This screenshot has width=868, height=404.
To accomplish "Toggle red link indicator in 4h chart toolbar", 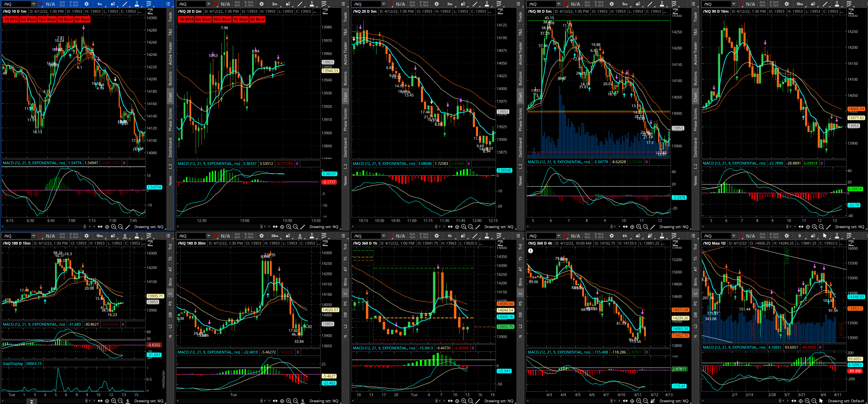I will coord(566,236).
